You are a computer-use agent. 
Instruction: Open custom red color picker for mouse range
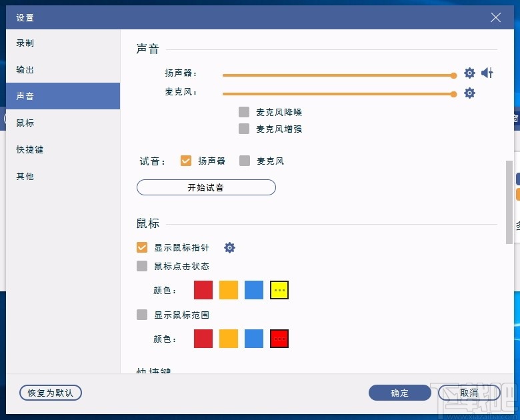point(279,339)
